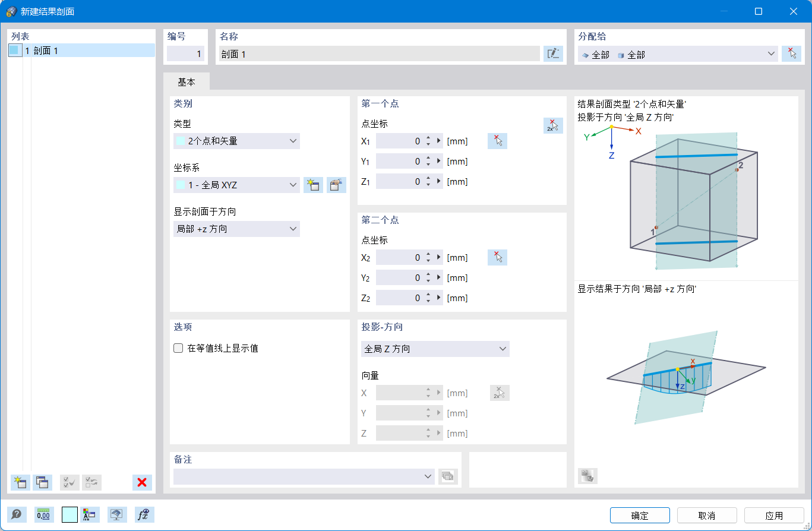
Task: Delete result section with red X icon
Action: (x=142, y=482)
